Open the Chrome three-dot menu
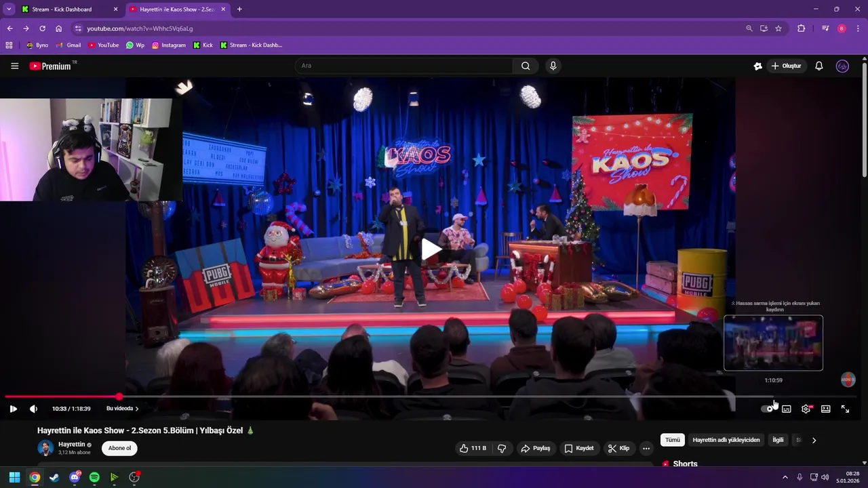 click(858, 28)
